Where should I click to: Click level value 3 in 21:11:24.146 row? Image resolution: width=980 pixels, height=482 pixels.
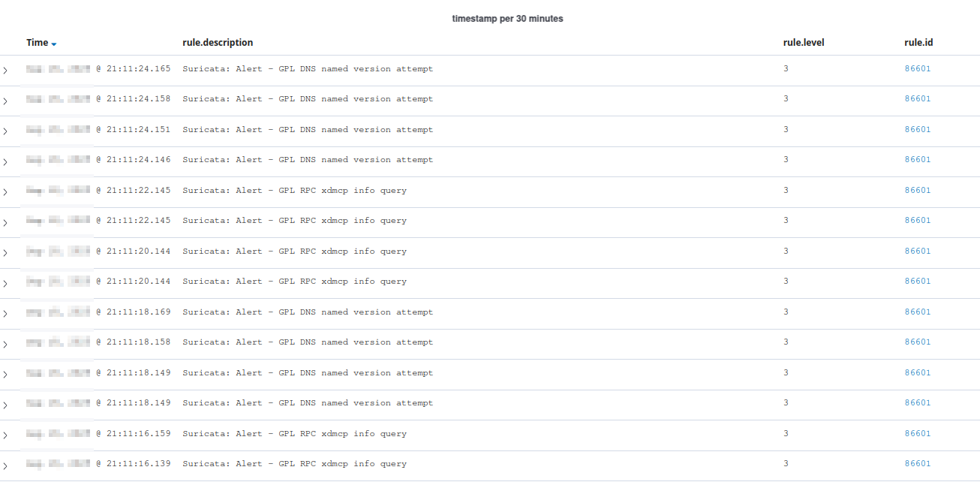(x=786, y=160)
